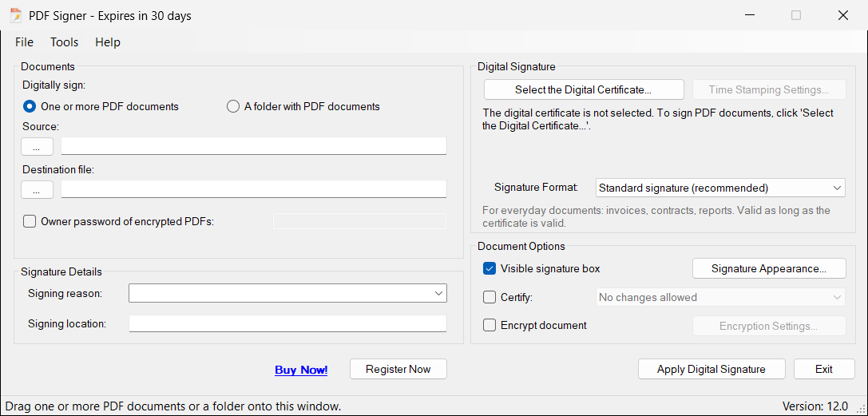This screenshot has height=416, width=868.
Task: Click Encryption Settings button
Action: click(x=769, y=326)
